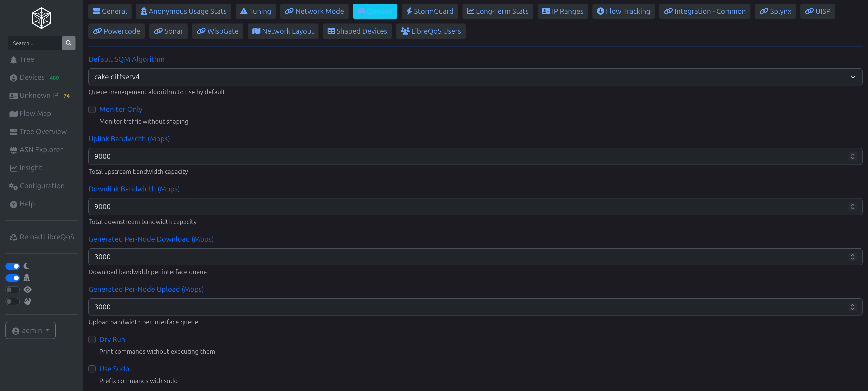Open the Configuration section
The height and width of the screenshot is (391, 868).
[x=42, y=186]
